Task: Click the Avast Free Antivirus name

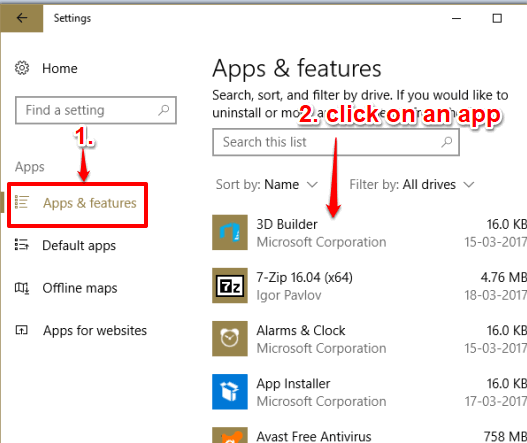Action: [x=314, y=436]
